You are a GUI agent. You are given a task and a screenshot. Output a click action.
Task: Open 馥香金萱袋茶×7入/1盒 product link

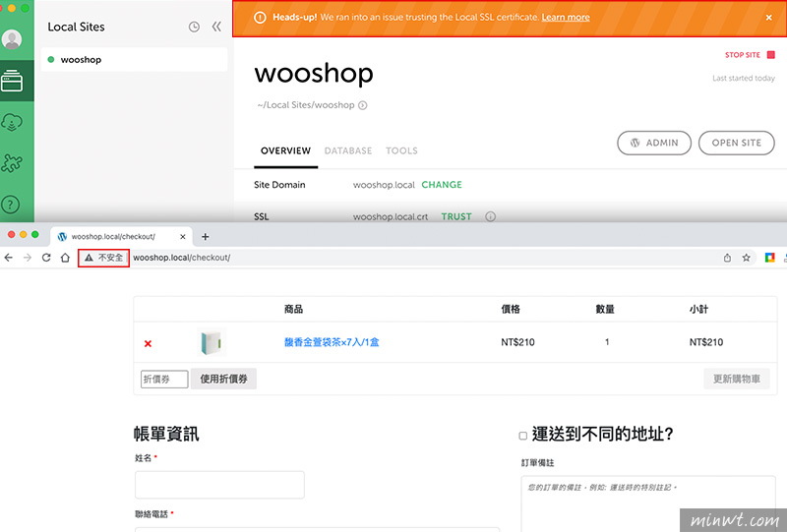pos(332,342)
